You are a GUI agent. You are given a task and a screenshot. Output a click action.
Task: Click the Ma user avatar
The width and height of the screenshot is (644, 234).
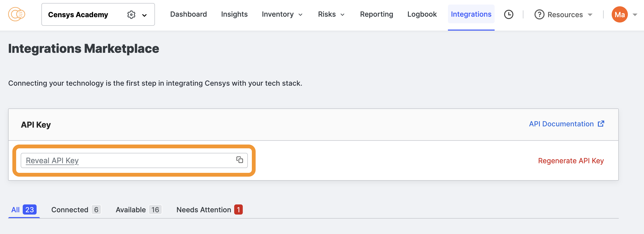620,14
